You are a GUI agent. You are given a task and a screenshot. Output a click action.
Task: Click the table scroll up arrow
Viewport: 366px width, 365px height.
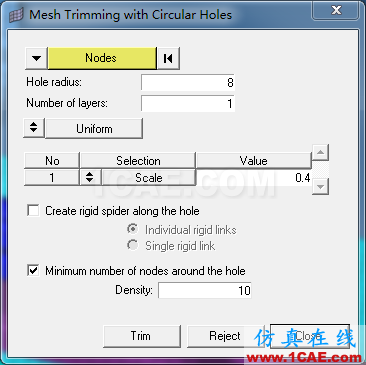[x=320, y=152]
